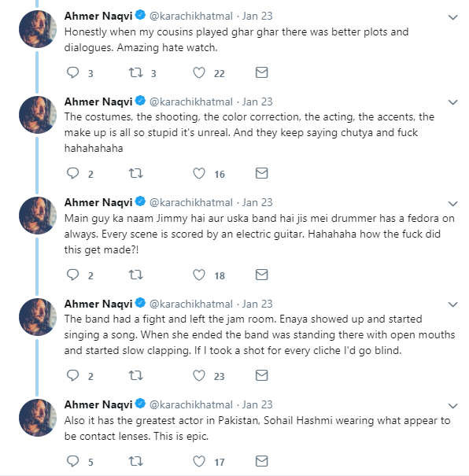Open the chevron menu on Jimmy tweet

[453, 204]
